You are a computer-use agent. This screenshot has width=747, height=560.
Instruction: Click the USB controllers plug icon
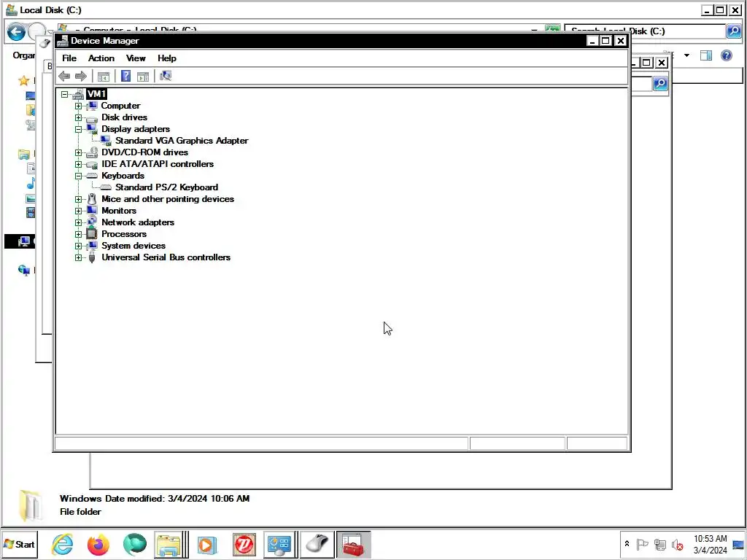(92, 257)
